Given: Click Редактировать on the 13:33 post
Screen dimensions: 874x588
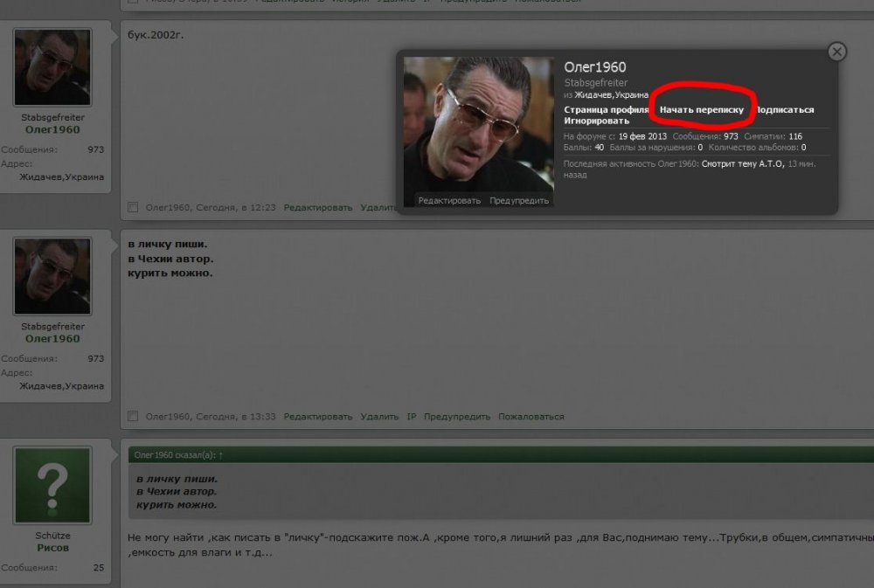Looking at the screenshot, I should coord(318,417).
